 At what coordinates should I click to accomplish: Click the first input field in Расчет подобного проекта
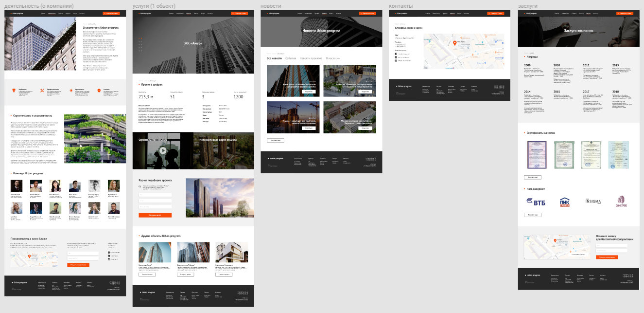[155, 195]
